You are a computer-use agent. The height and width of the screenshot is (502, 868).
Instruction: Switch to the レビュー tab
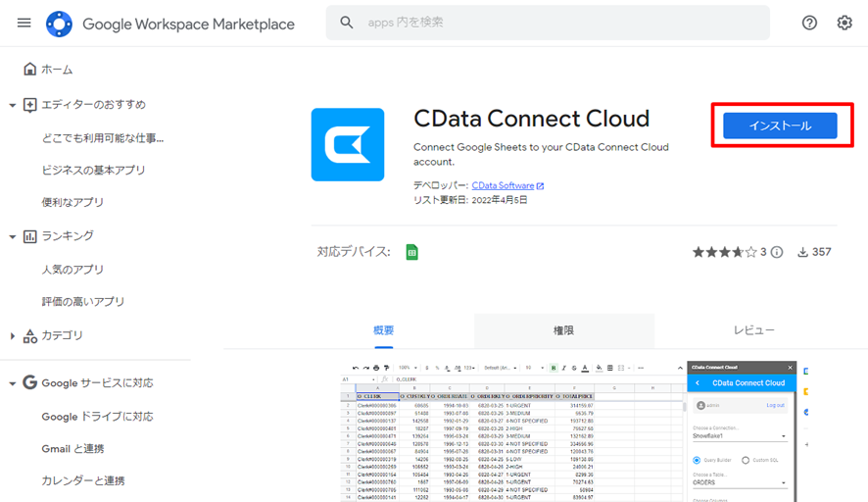[754, 330]
